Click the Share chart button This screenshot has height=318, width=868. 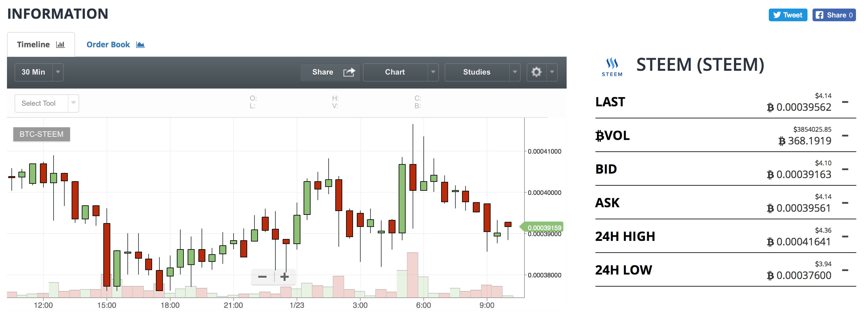coord(330,72)
